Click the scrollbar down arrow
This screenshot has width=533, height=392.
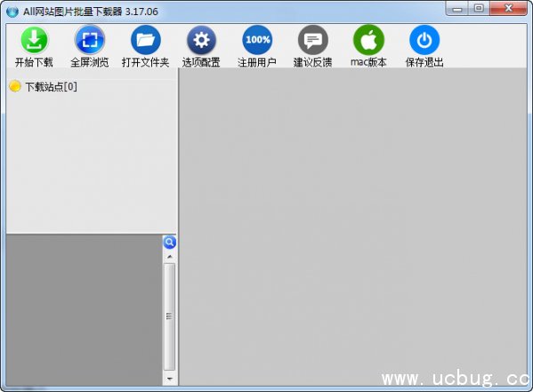point(170,379)
